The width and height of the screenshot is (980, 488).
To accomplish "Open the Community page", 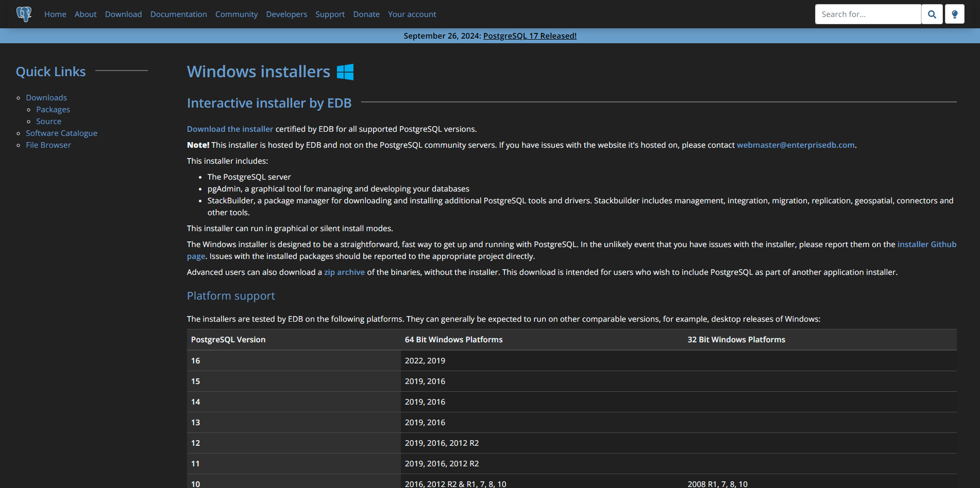I will pyautogui.click(x=236, y=14).
